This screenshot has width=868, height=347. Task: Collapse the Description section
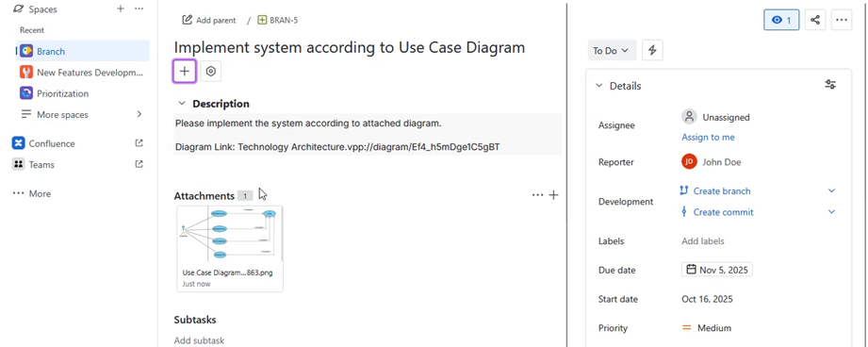coord(181,104)
